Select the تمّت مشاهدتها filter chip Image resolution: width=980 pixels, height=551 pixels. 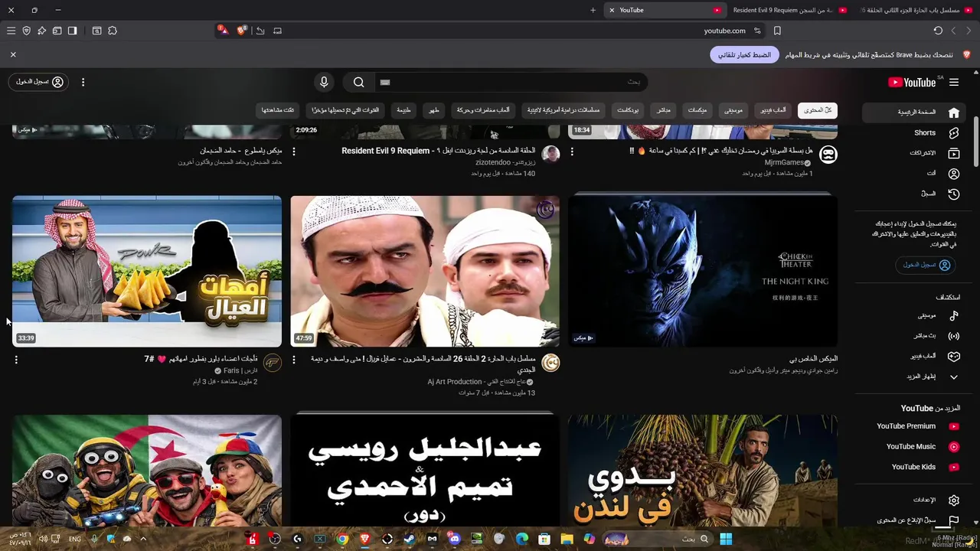(x=278, y=110)
